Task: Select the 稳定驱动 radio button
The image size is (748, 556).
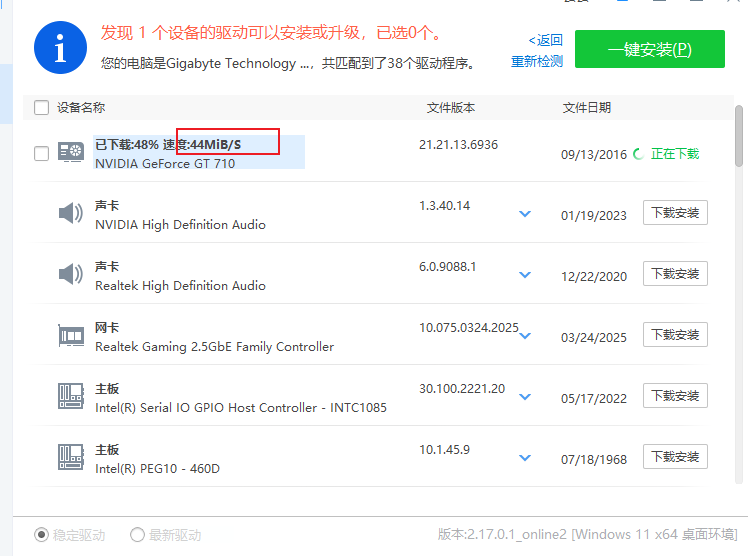Action: (41, 535)
